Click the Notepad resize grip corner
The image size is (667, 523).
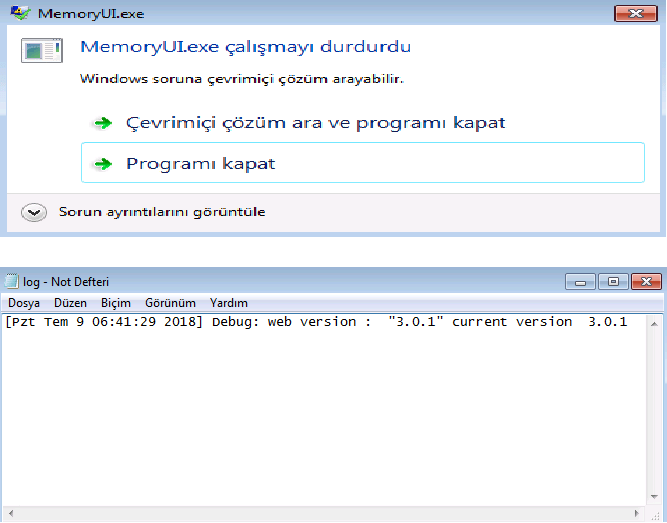pyautogui.click(x=655, y=515)
